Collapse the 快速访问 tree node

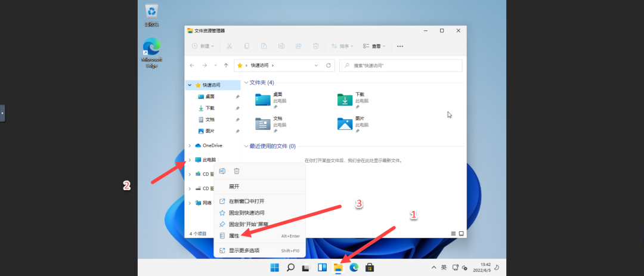point(190,85)
